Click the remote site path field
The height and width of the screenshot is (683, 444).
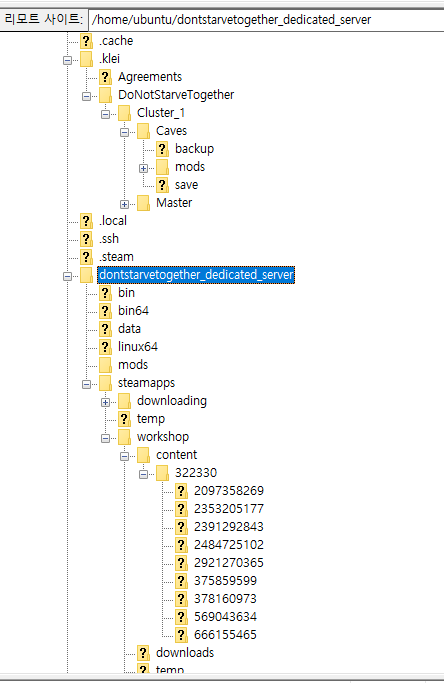click(266, 20)
